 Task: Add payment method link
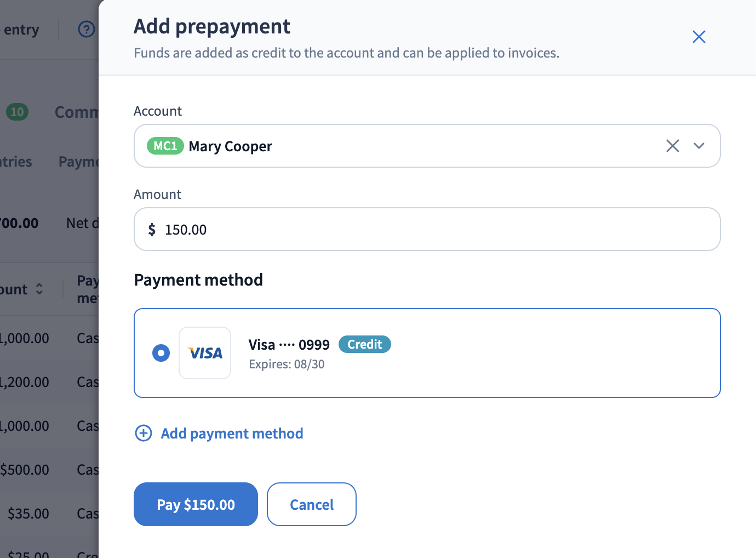tap(232, 433)
